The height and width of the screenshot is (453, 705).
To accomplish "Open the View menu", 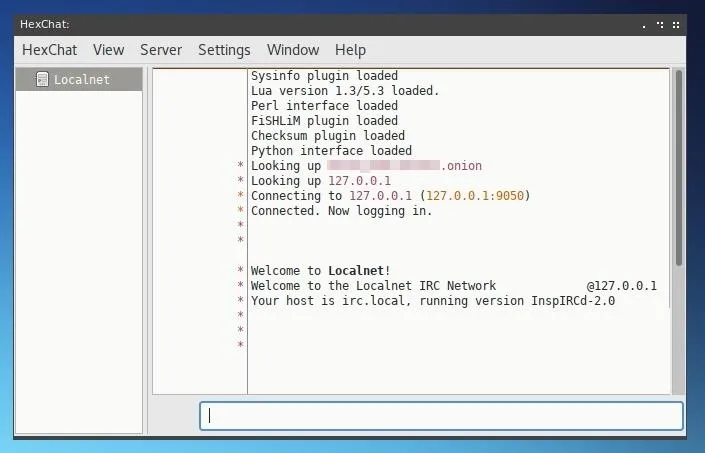I will (x=108, y=50).
